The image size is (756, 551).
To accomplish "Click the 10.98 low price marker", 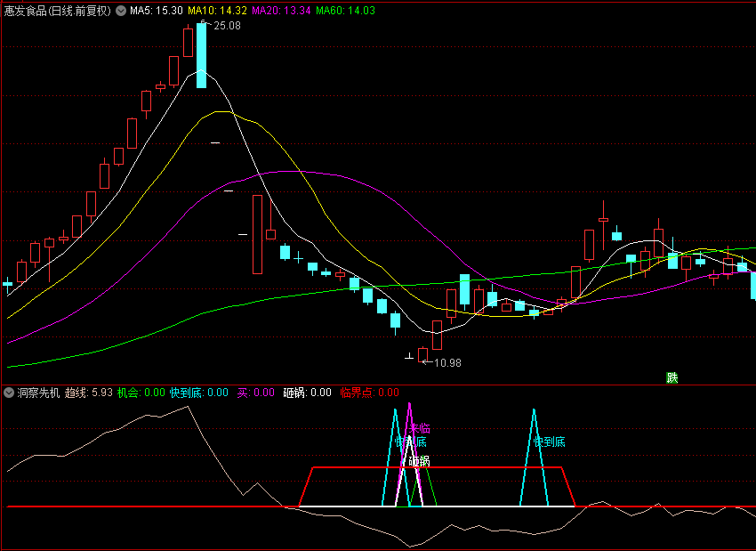I will (x=447, y=363).
